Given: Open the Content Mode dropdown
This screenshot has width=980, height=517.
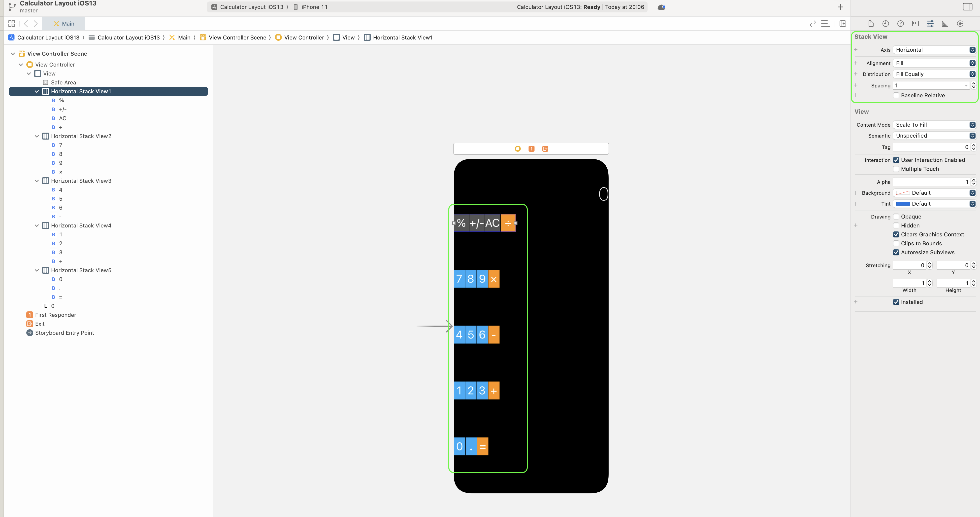Looking at the screenshot, I should tap(934, 125).
